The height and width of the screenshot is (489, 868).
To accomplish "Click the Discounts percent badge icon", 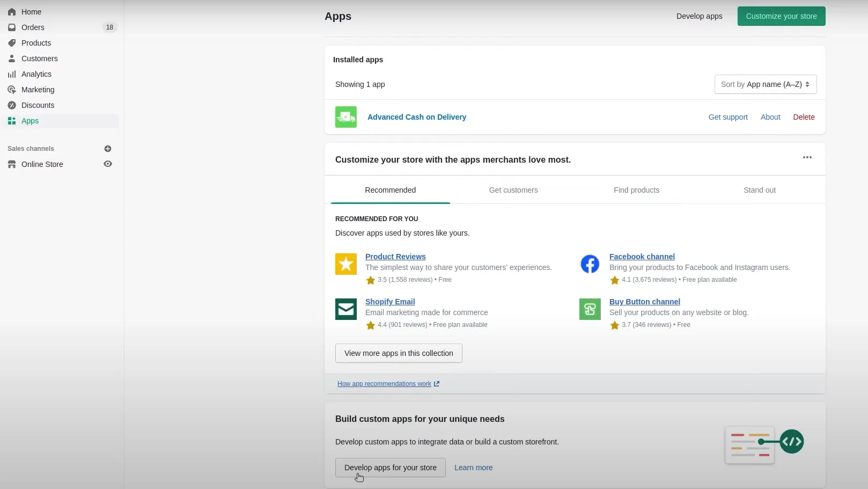I will (12, 105).
